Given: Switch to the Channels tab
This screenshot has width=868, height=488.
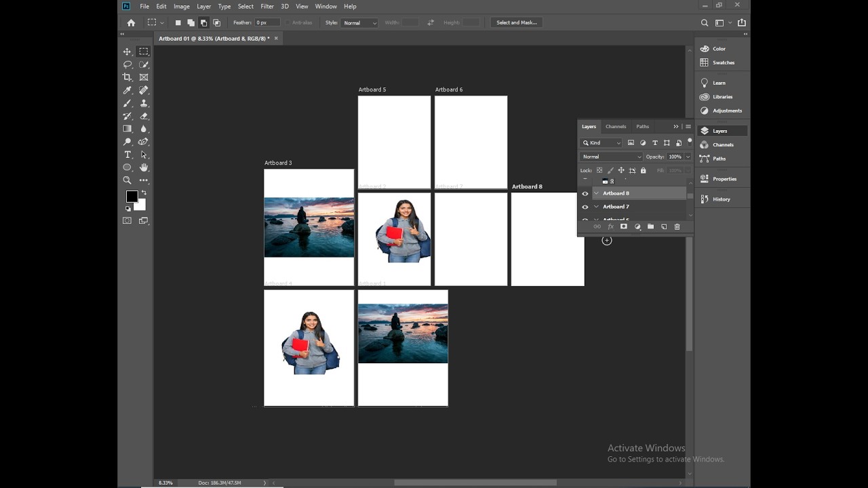Looking at the screenshot, I should (616, 127).
